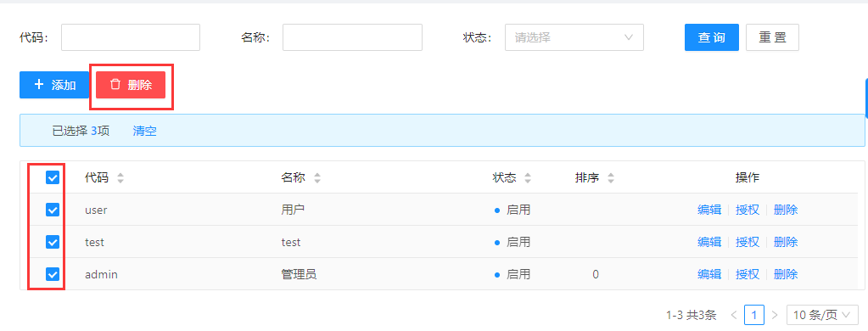Viewport: 868px width, 331px height.
Task: Click the admin code cell
Action: pyautogui.click(x=101, y=274)
